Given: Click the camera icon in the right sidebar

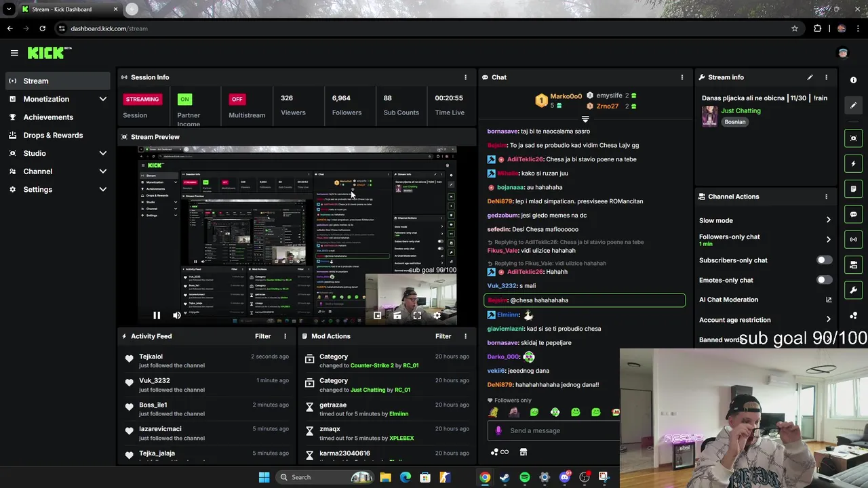Looking at the screenshot, I should pyautogui.click(x=853, y=264).
